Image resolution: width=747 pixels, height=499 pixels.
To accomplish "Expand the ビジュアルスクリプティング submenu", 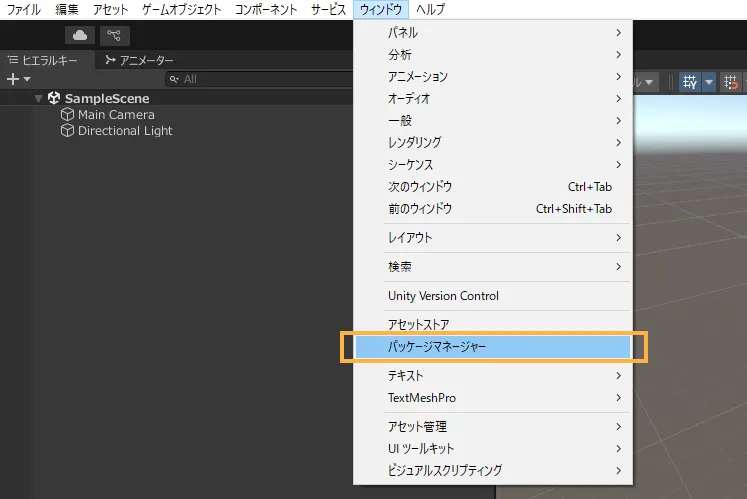I will tap(493, 470).
